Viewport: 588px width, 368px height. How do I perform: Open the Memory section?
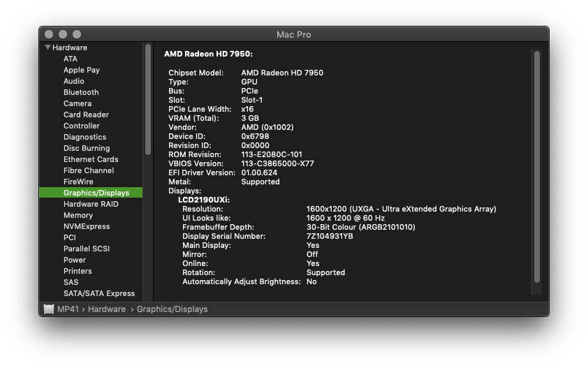(x=78, y=215)
